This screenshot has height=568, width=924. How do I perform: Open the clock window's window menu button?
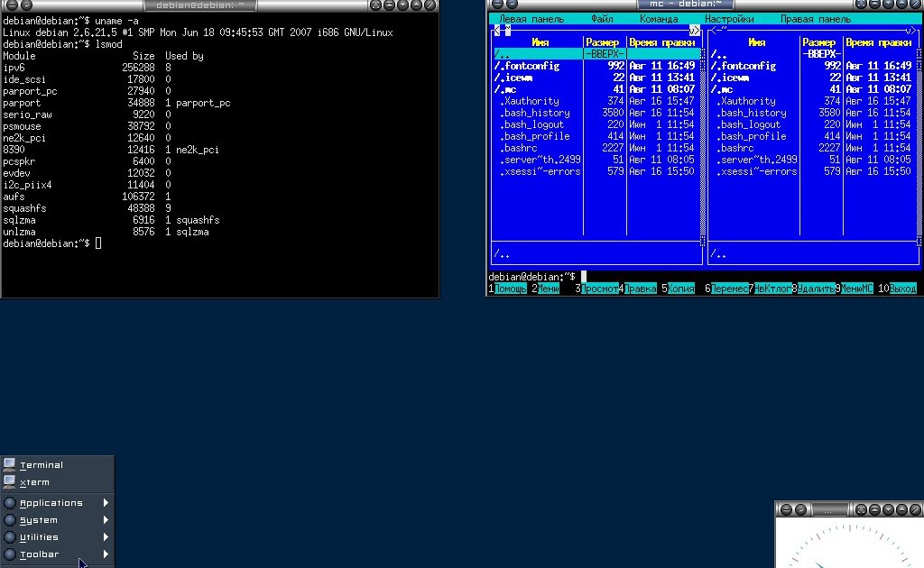point(786,509)
